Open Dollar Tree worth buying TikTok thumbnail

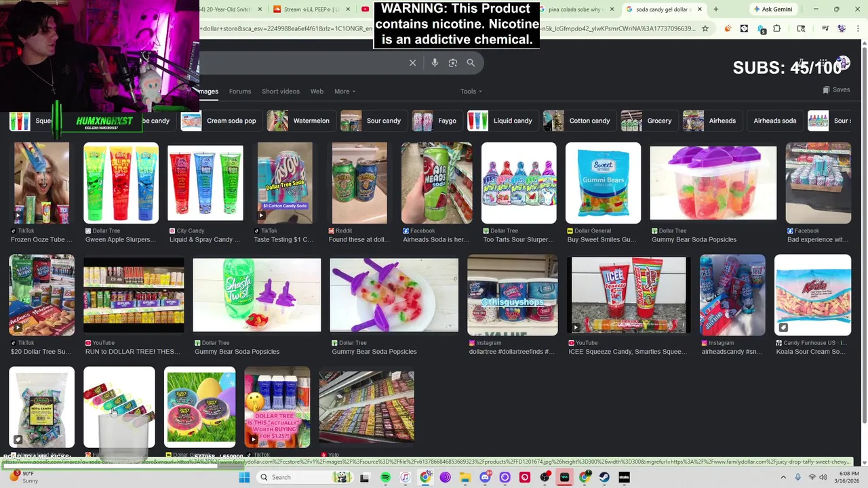click(x=277, y=407)
